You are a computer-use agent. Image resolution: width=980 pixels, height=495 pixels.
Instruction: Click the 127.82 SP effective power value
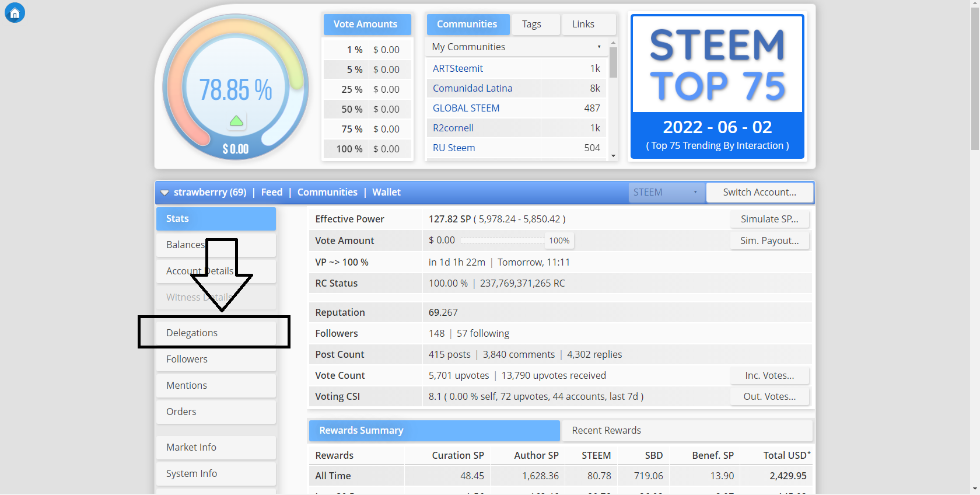[x=450, y=219]
